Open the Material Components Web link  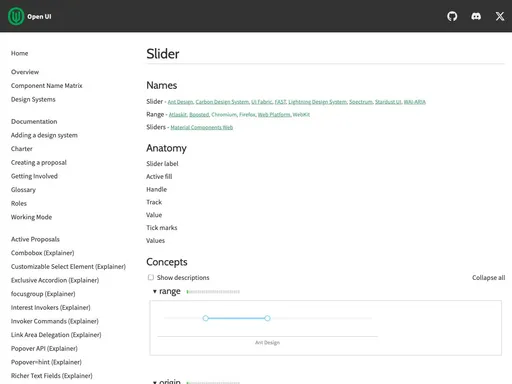[x=202, y=127]
